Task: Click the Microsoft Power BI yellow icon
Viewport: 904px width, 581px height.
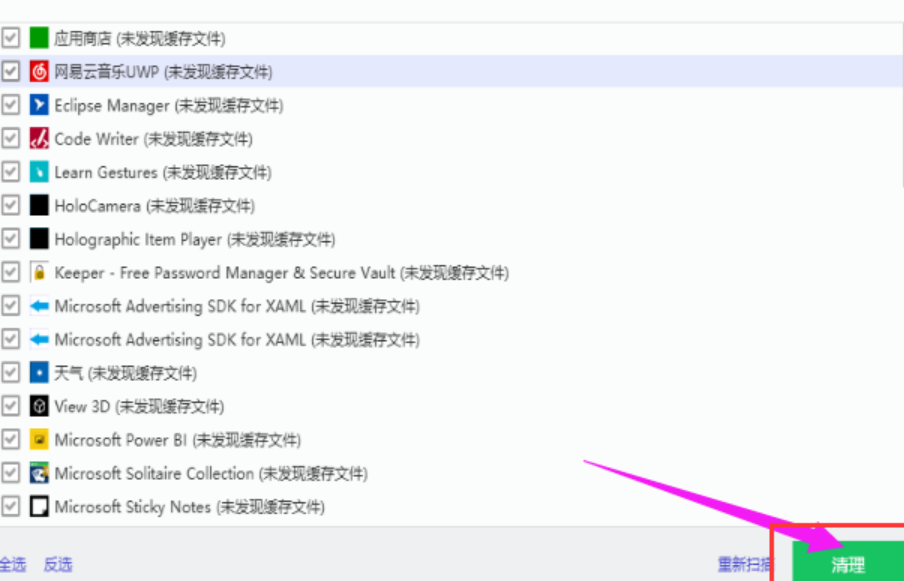Action: pyautogui.click(x=39, y=440)
